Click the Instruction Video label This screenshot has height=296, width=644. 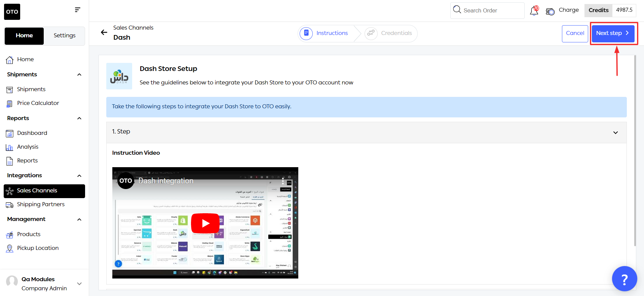click(x=136, y=153)
